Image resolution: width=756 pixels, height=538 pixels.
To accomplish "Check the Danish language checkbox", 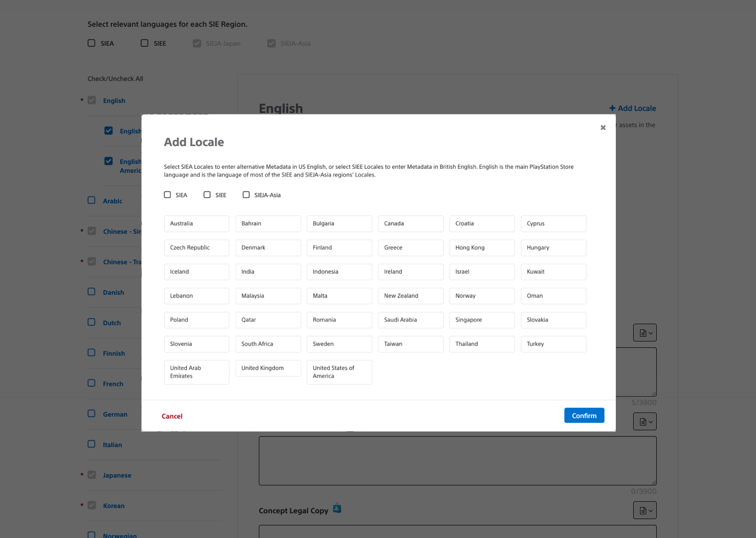I will 91,292.
